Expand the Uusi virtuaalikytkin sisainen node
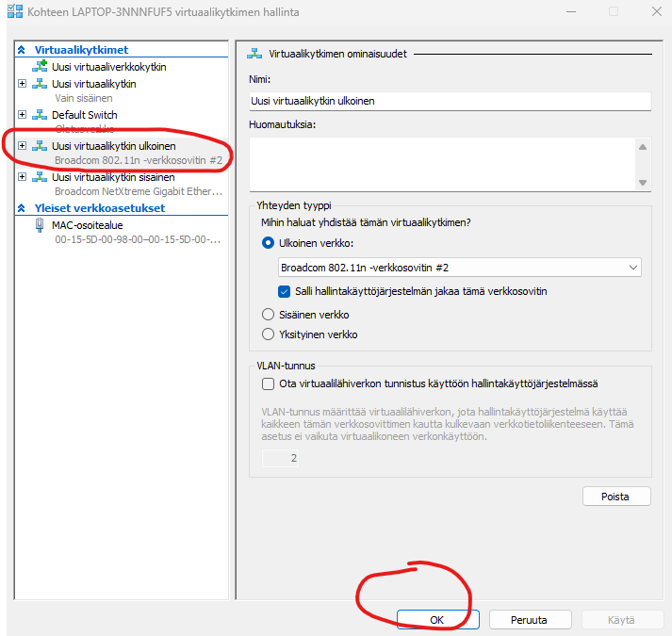This screenshot has width=672, height=636. point(23,176)
